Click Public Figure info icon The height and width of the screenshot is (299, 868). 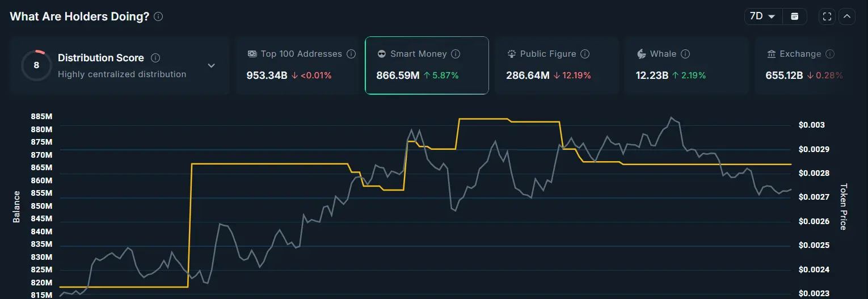point(585,54)
